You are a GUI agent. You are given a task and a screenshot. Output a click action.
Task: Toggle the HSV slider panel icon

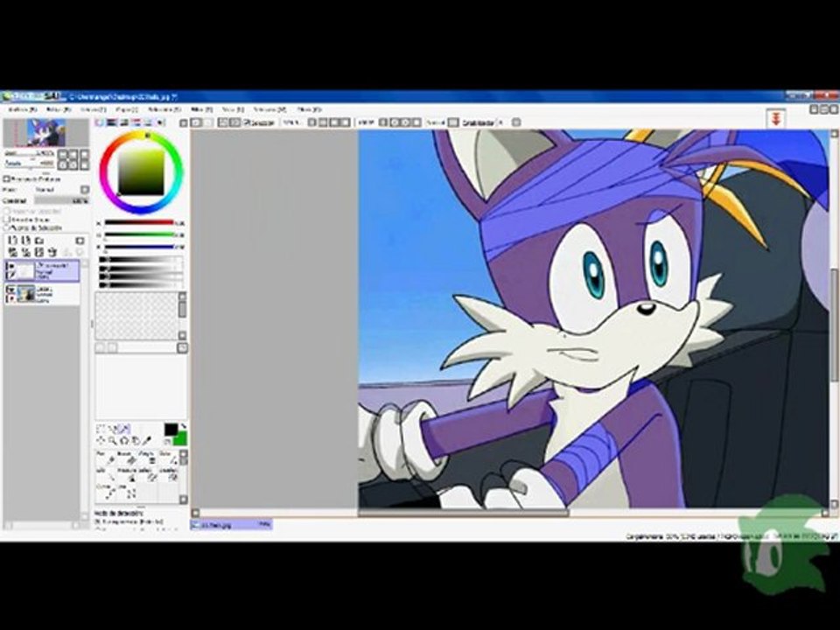[124, 122]
